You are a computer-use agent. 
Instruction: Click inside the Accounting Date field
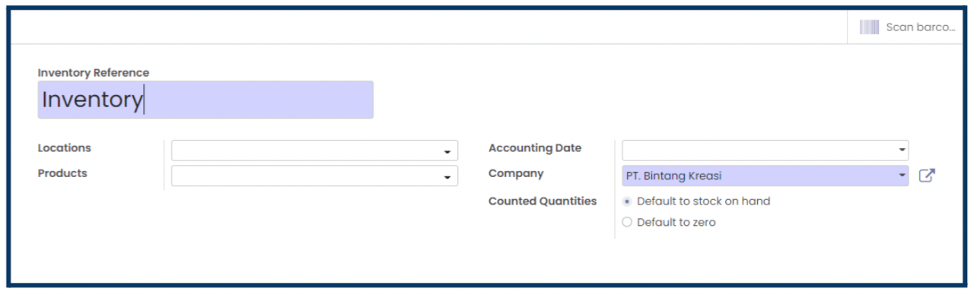765,151
